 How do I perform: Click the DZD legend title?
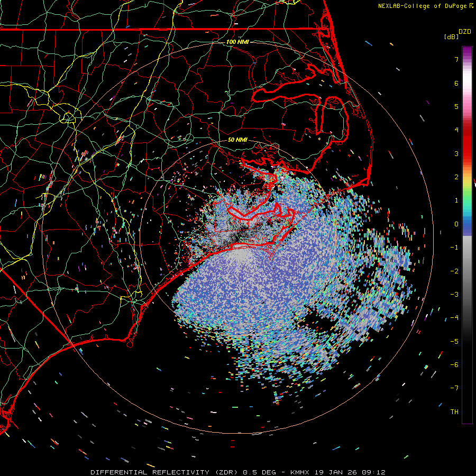tap(465, 32)
